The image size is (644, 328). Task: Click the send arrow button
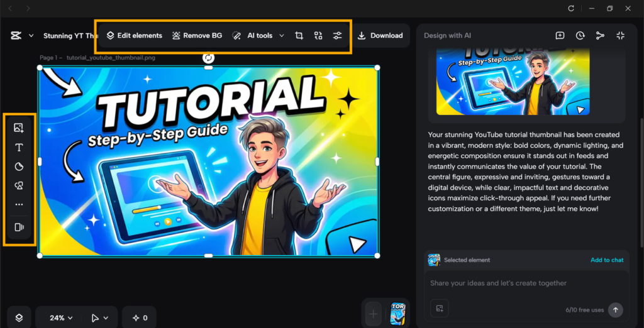[x=615, y=310]
